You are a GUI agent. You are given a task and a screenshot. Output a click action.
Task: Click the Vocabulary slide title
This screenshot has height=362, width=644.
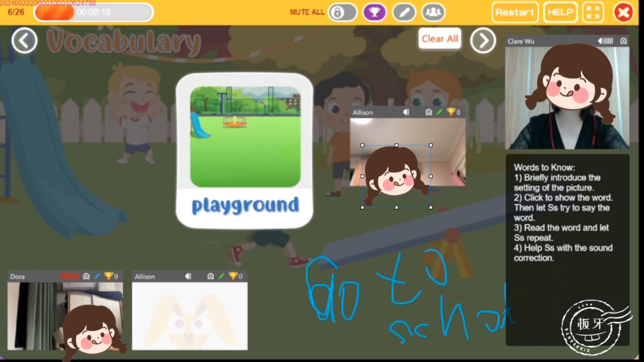pyautogui.click(x=124, y=42)
